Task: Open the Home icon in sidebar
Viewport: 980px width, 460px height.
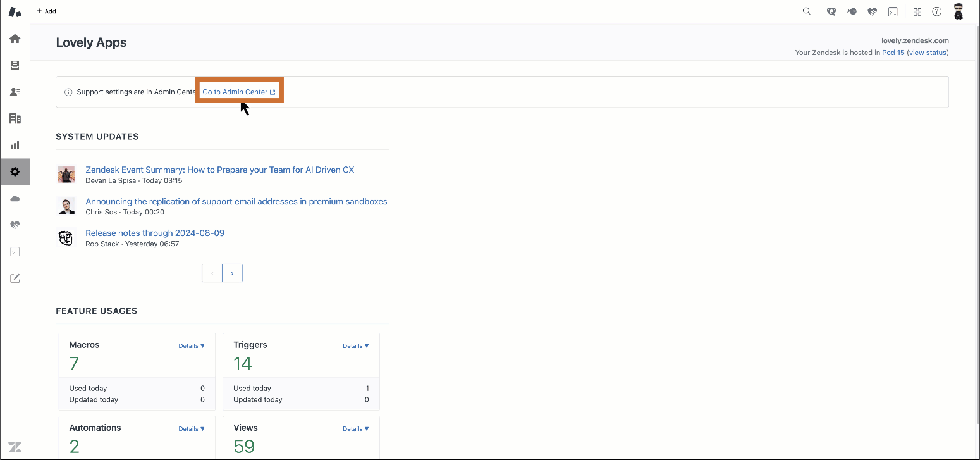Action: point(15,39)
